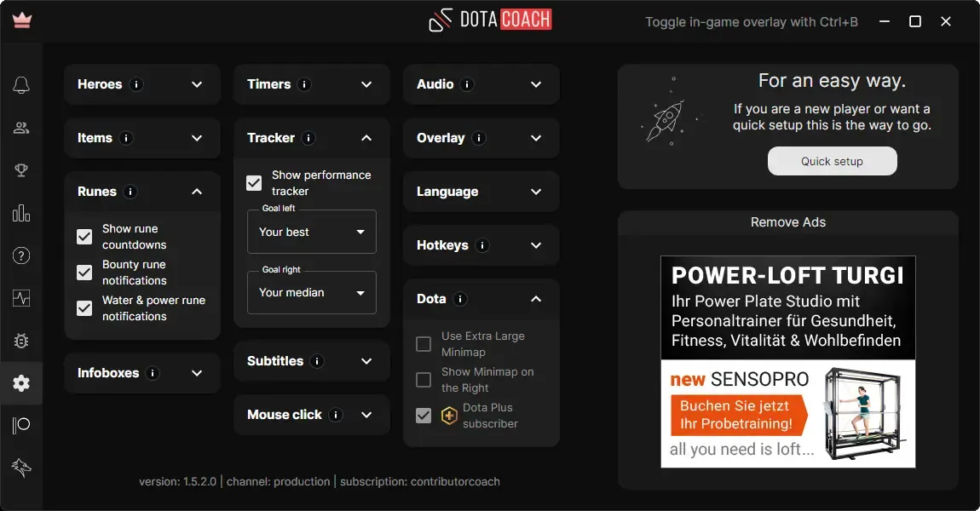This screenshot has height=511, width=980.
Task: Enable Use Extra Large Minimap checkbox
Action: pyautogui.click(x=424, y=344)
